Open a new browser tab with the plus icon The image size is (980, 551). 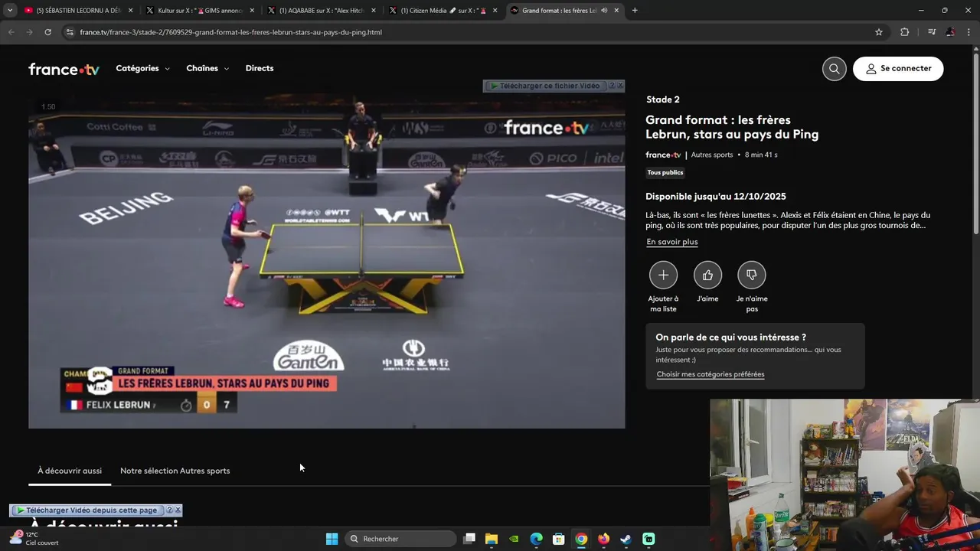pos(635,11)
